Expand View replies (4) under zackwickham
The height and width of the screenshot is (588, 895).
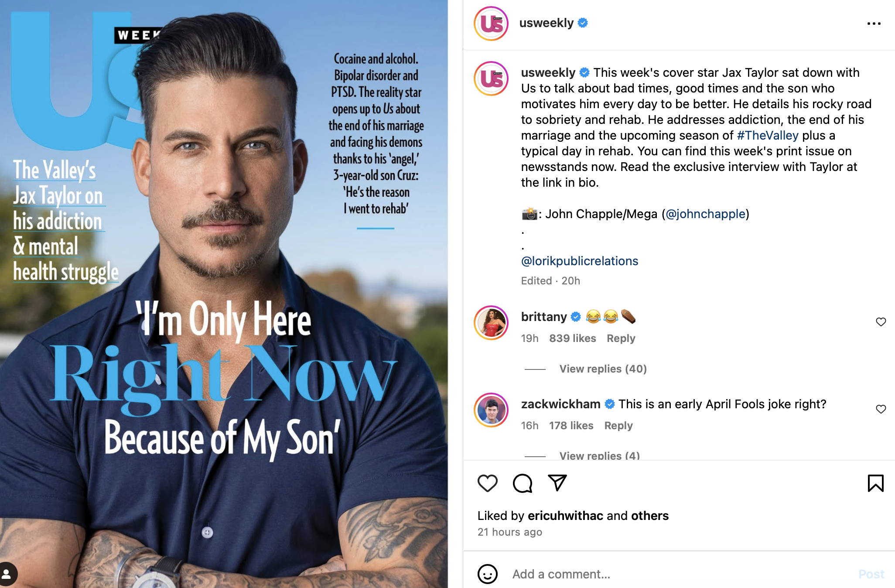tap(599, 455)
